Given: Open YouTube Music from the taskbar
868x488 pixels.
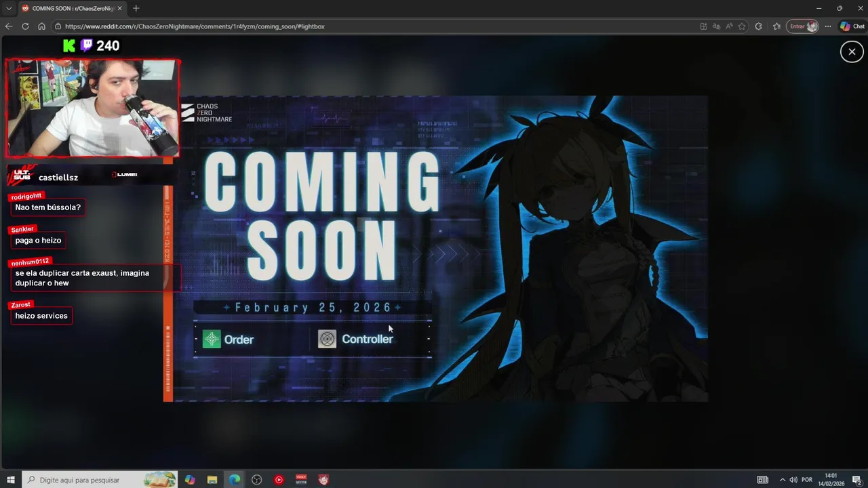Looking at the screenshot, I should coord(279,480).
